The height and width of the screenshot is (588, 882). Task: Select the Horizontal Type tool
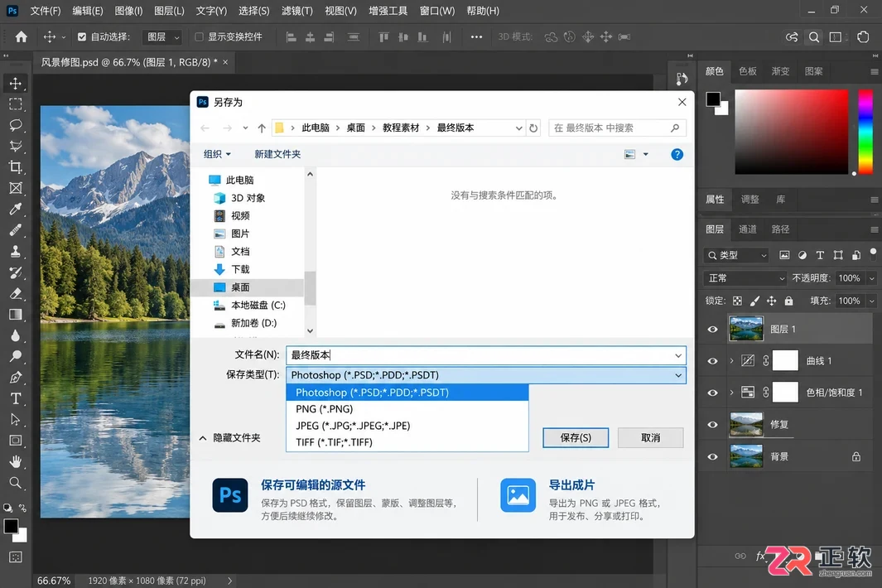click(x=15, y=398)
